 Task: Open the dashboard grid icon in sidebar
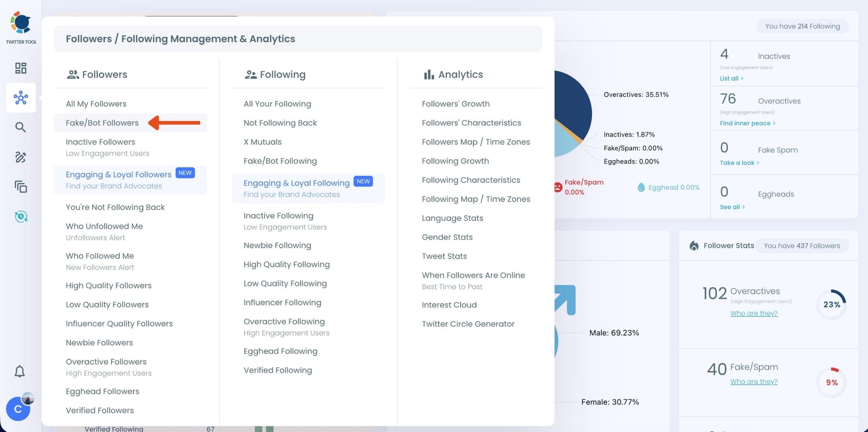[x=21, y=68]
